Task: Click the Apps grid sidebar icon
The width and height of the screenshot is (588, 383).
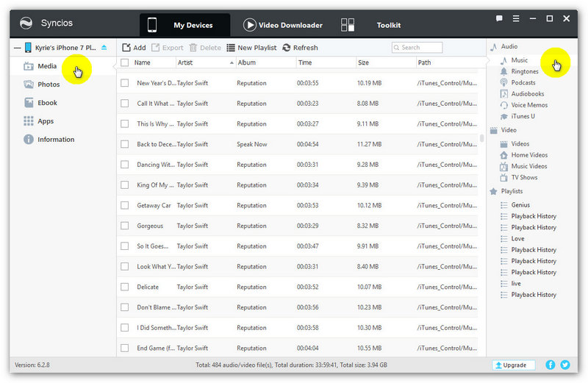Action: (x=29, y=121)
